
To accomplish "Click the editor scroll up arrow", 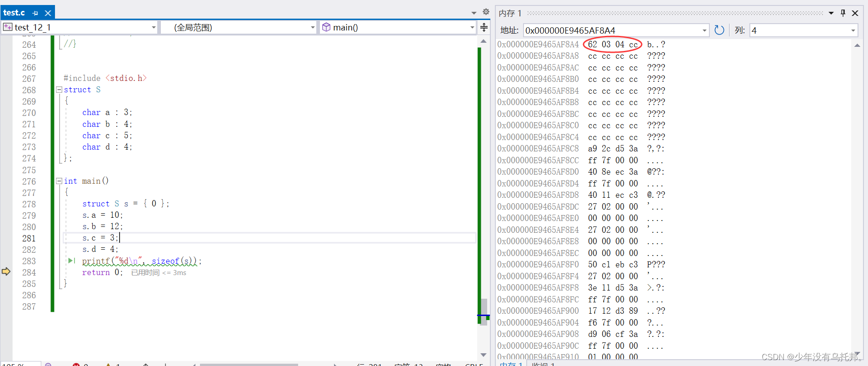I will [484, 41].
